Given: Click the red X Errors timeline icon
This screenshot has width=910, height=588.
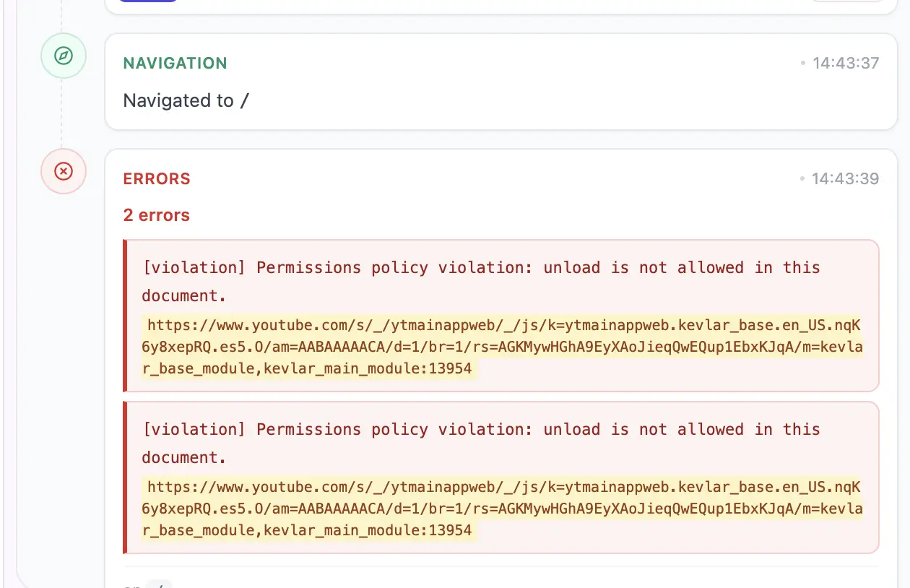Looking at the screenshot, I should (64, 171).
